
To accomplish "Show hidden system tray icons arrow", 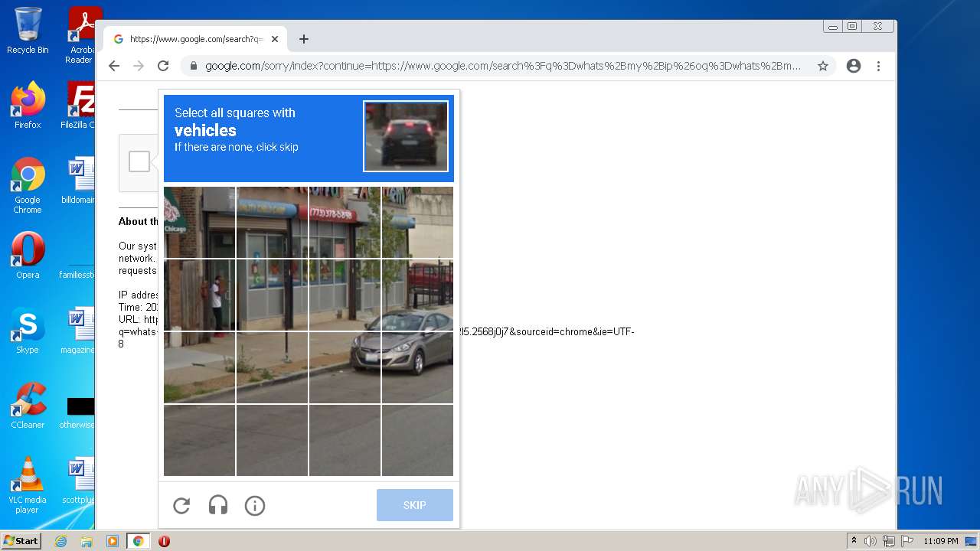I will 854,541.
